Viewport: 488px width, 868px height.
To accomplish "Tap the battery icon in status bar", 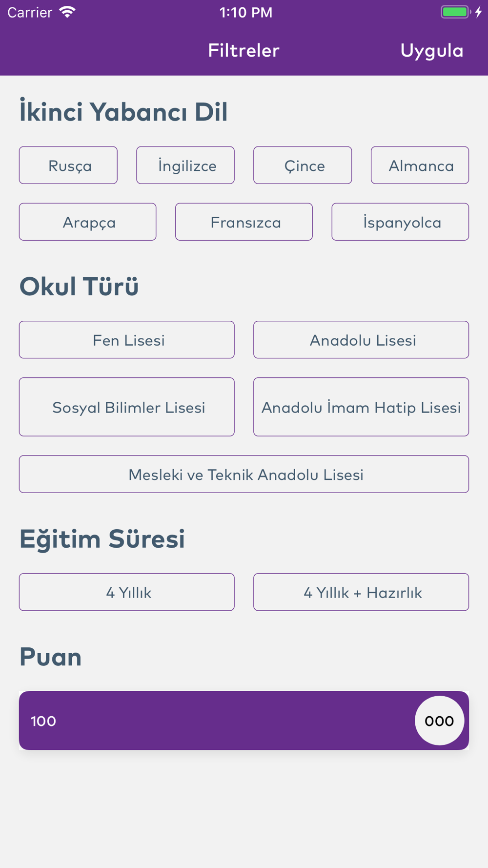I will [x=455, y=12].
